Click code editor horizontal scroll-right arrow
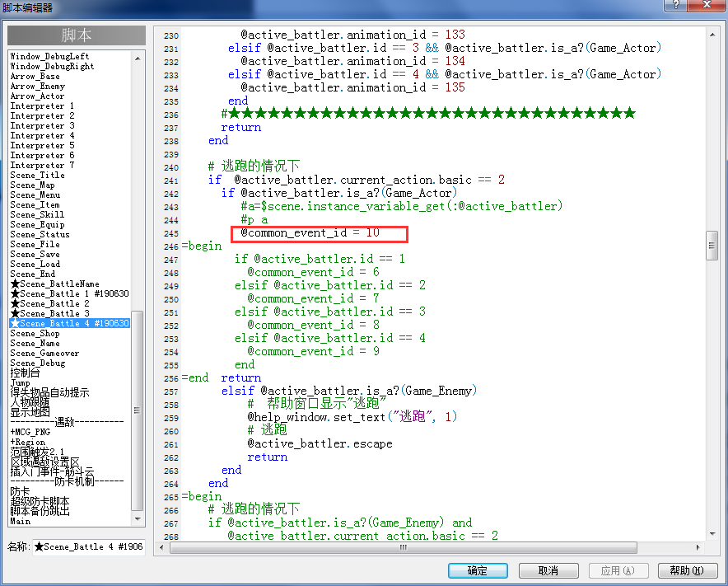Image resolution: width=728 pixels, height=586 pixels. 698,547
